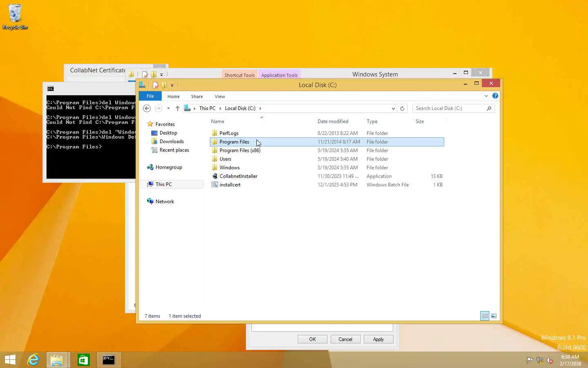Open Explorer Help question mark icon
Screen dimensions: 588x368
tap(495, 96)
